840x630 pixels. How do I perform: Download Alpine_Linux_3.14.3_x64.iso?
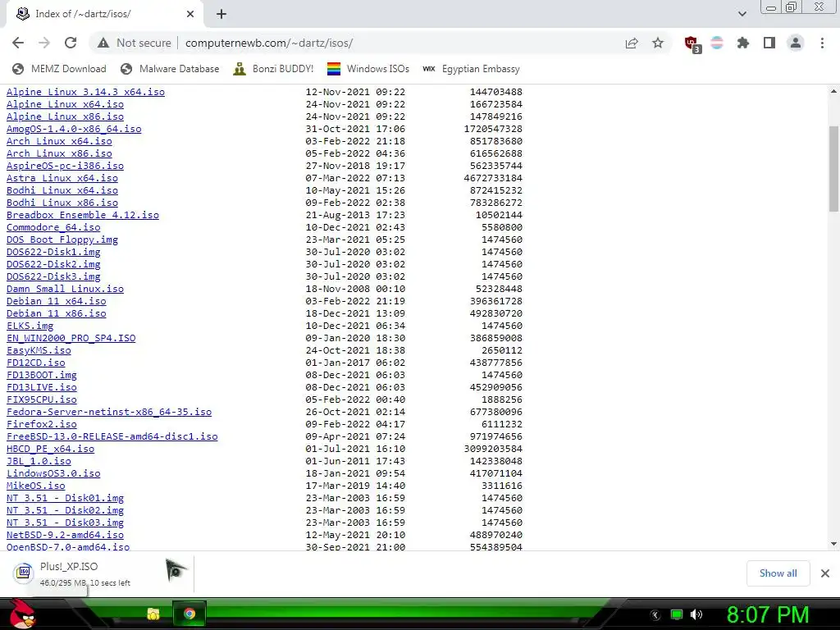click(85, 92)
